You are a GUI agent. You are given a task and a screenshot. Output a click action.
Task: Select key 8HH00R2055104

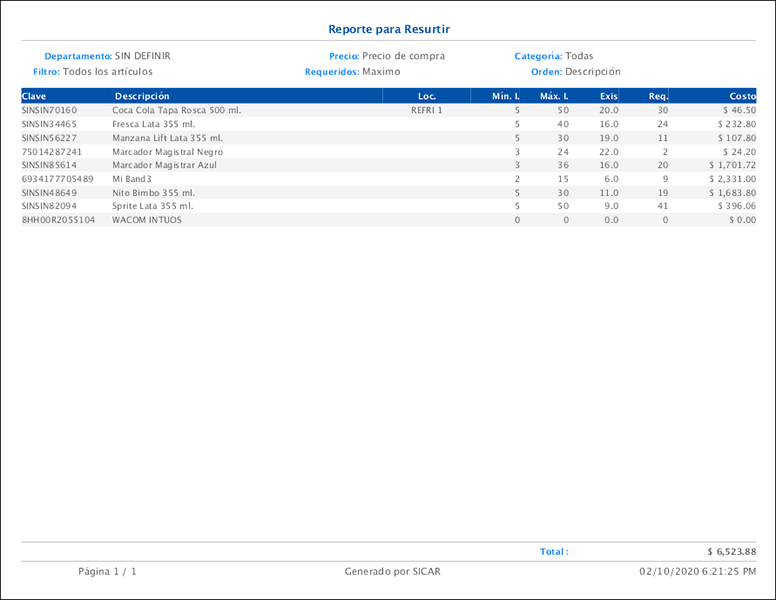click(58, 220)
